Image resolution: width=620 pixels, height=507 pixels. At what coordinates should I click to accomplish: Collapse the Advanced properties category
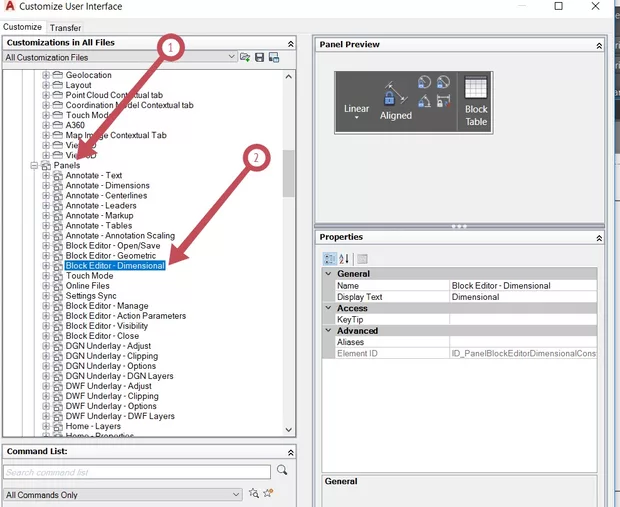[327, 331]
